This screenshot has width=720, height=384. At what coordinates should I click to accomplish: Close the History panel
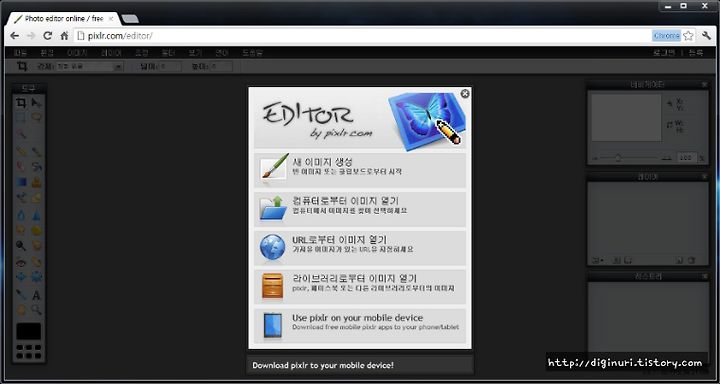click(x=704, y=277)
